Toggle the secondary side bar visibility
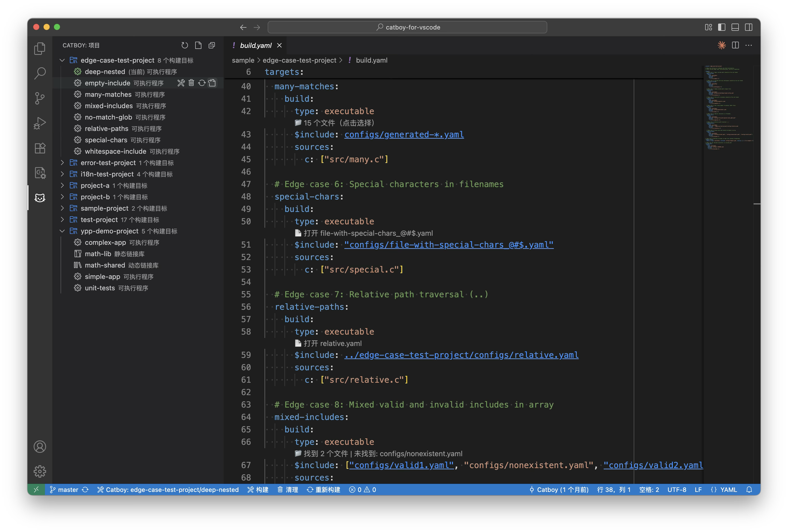Viewport: 788px width, 532px height. click(x=749, y=27)
